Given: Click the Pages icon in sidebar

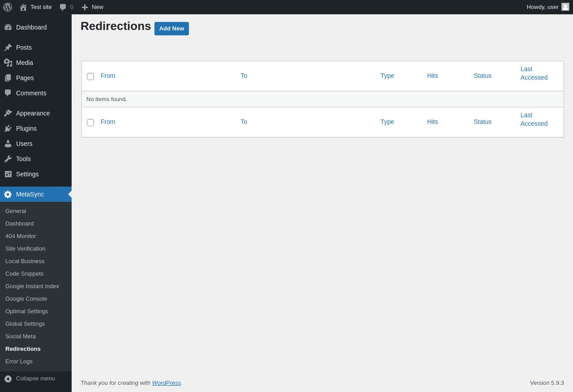Looking at the screenshot, I should point(8,78).
